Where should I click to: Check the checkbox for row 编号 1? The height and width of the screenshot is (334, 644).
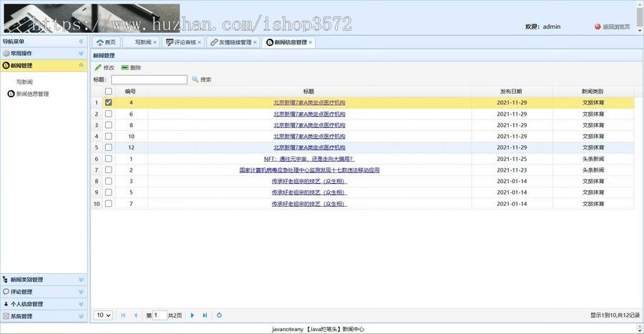pos(109,158)
